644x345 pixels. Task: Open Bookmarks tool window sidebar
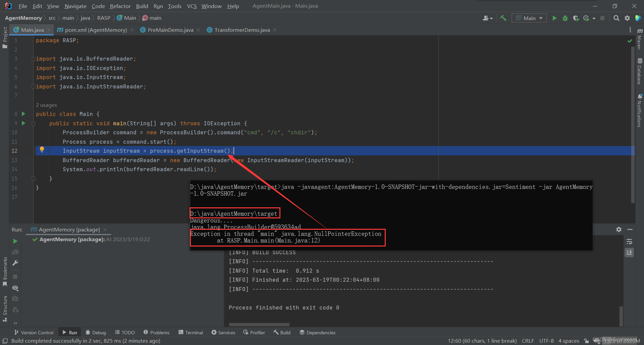coord(5,272)
